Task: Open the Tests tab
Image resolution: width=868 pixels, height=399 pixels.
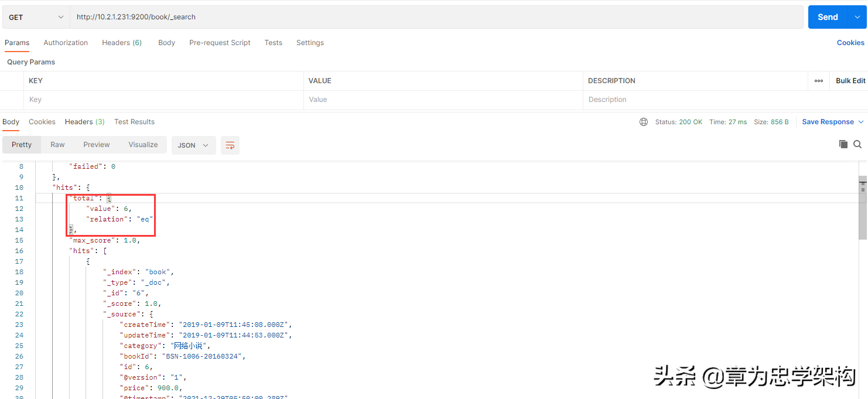Action: pos(274,43)
